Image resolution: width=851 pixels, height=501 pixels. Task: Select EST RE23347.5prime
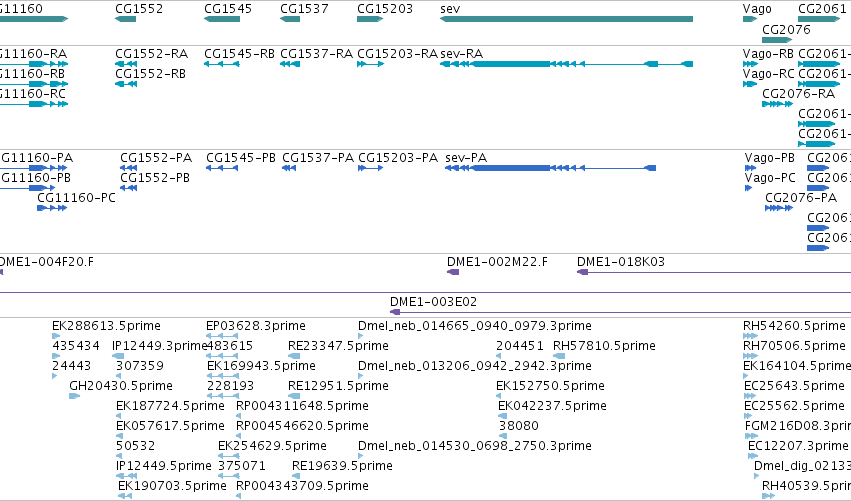tap(338, 346)
